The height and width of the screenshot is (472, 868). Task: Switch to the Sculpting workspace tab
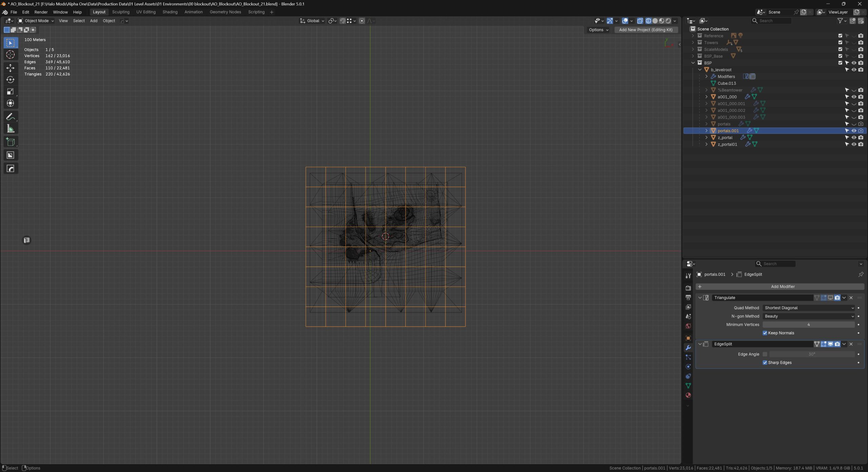[121, 12]
